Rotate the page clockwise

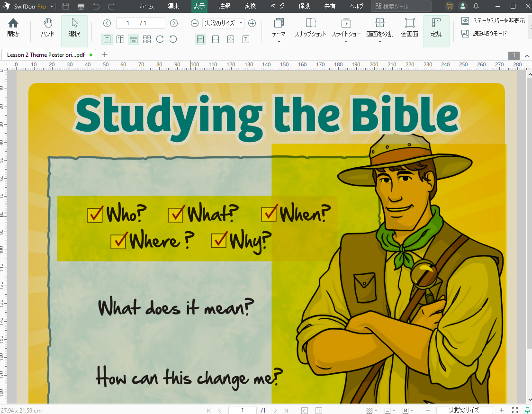click(161, 39)
